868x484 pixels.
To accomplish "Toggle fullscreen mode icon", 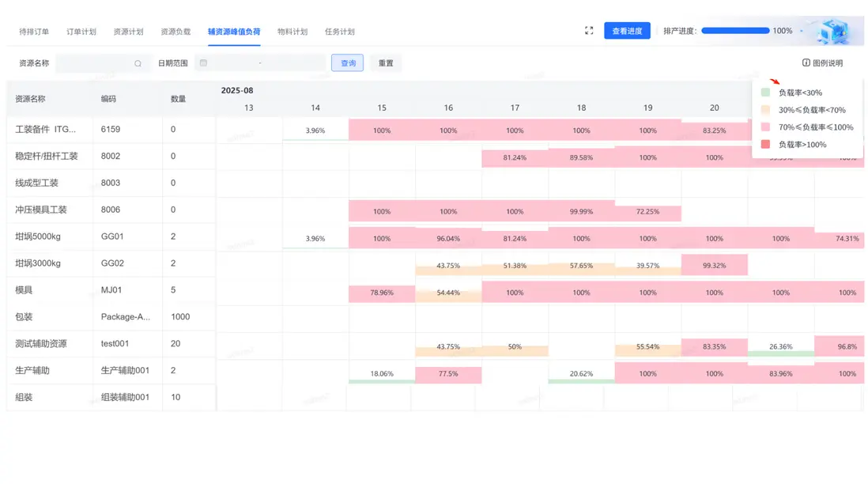I will (x=589, y=31).
